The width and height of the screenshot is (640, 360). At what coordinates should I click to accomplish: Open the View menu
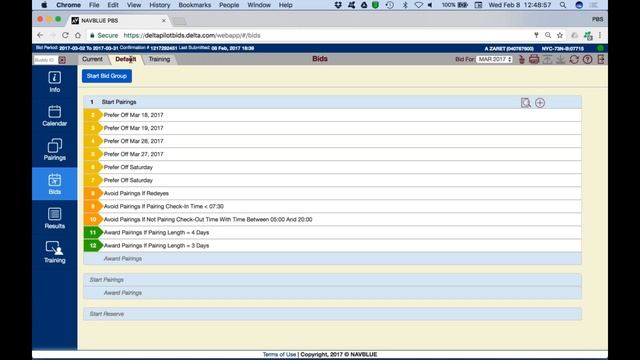click(x=134, y=5)
